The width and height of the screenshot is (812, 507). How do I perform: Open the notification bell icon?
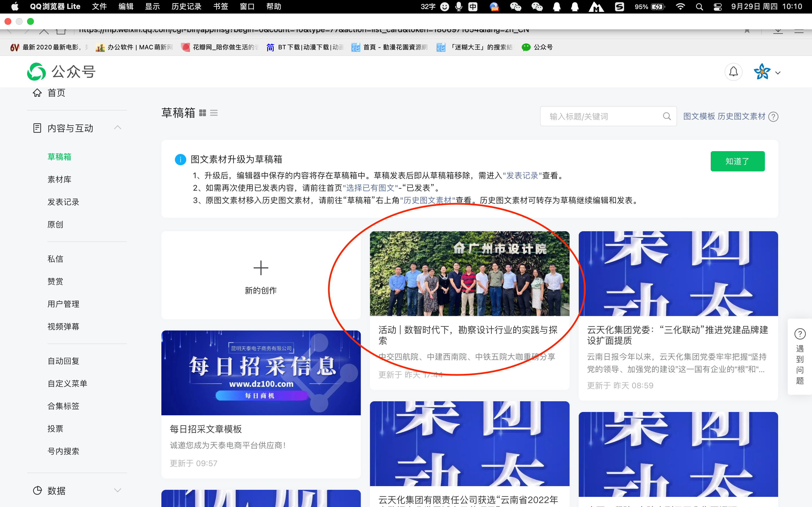click(x=734, y=72)
